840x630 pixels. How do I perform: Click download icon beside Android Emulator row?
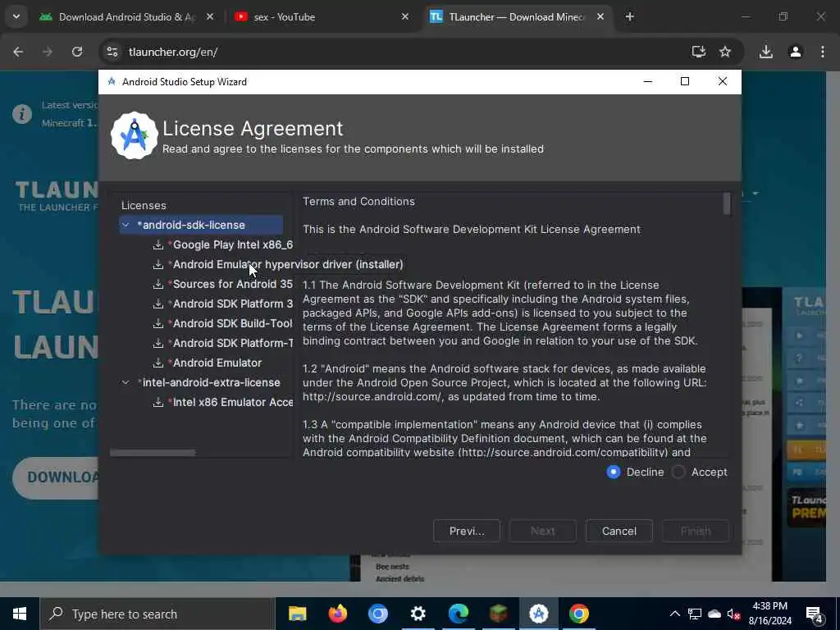tap(158, 363)
